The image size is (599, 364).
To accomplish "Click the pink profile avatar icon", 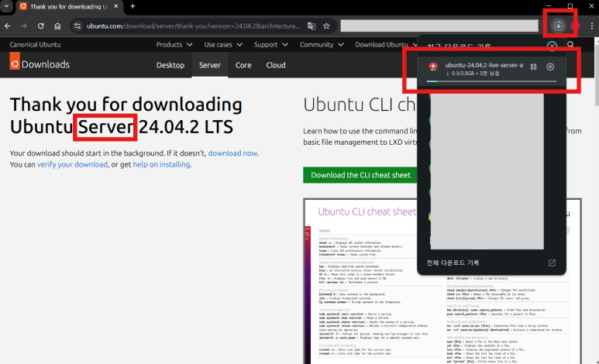I will coord(575,26).
